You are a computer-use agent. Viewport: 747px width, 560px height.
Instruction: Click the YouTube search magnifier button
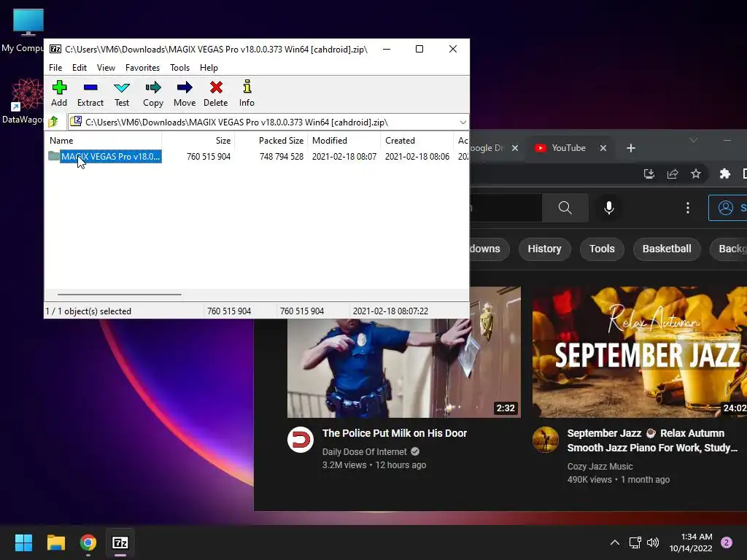(565, 208)
